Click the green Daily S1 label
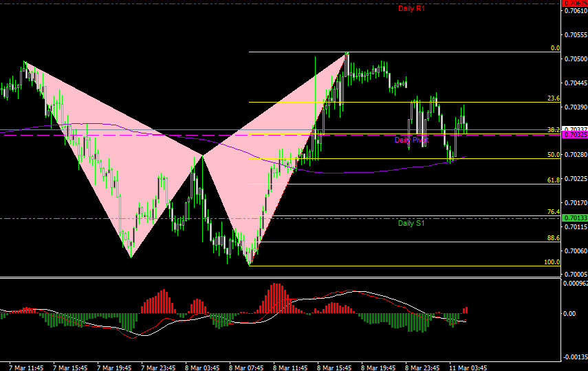Screen dimensions: 588x371 411,223
